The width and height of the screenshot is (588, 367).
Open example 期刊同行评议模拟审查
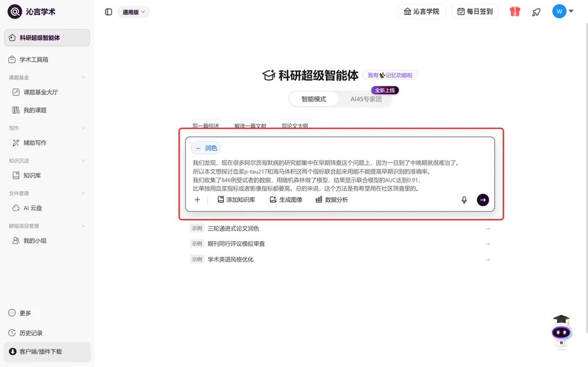click(236, 244)
